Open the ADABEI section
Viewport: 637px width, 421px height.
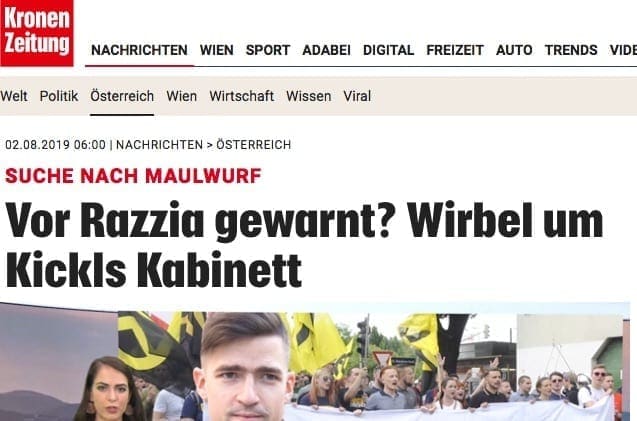pyautogui.click(x=326, y=50)
